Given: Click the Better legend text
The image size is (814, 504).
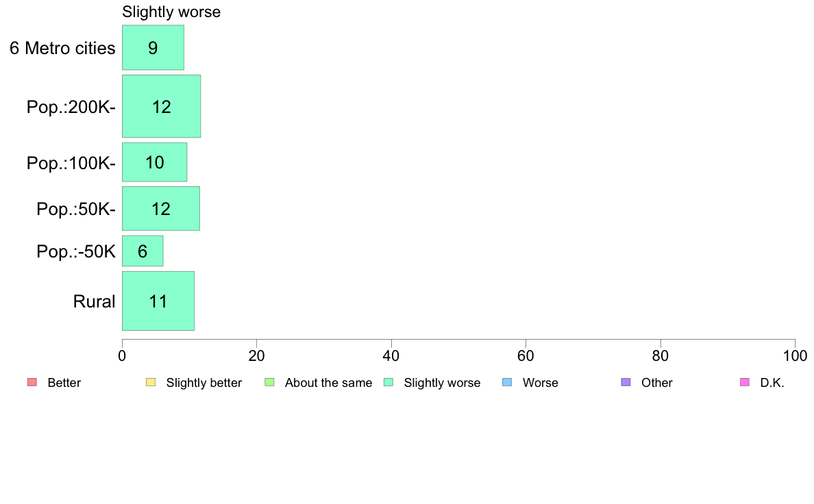Looking at the screenshot, I should [x=64, y=383].
